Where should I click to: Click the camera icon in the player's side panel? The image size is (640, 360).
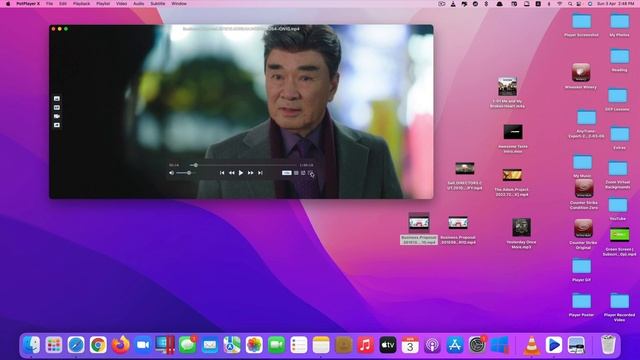(57, 116)
